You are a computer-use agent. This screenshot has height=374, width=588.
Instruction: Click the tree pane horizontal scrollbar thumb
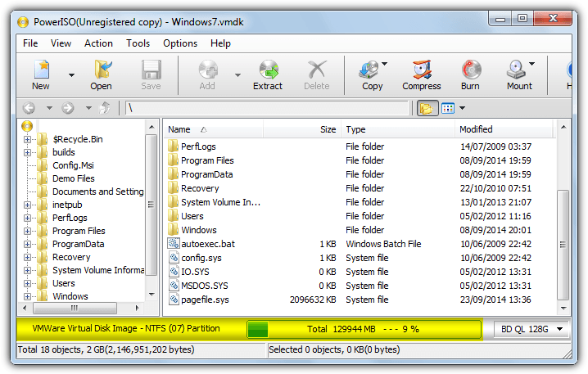coord(75,308)
